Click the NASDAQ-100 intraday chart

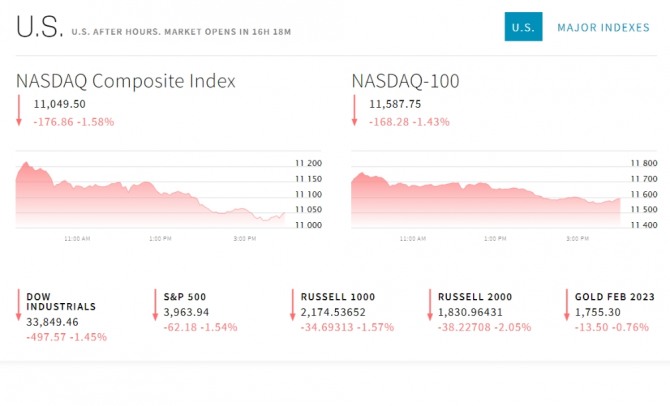(x=486, y=195)
